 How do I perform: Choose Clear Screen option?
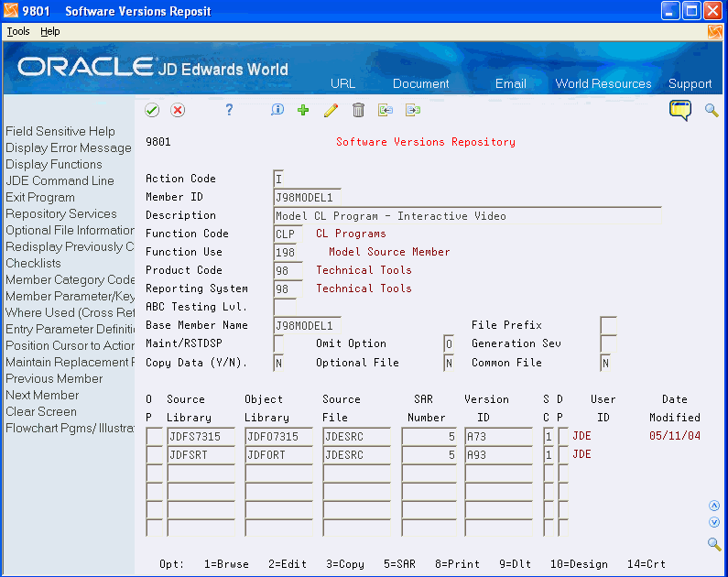(41, 412)
